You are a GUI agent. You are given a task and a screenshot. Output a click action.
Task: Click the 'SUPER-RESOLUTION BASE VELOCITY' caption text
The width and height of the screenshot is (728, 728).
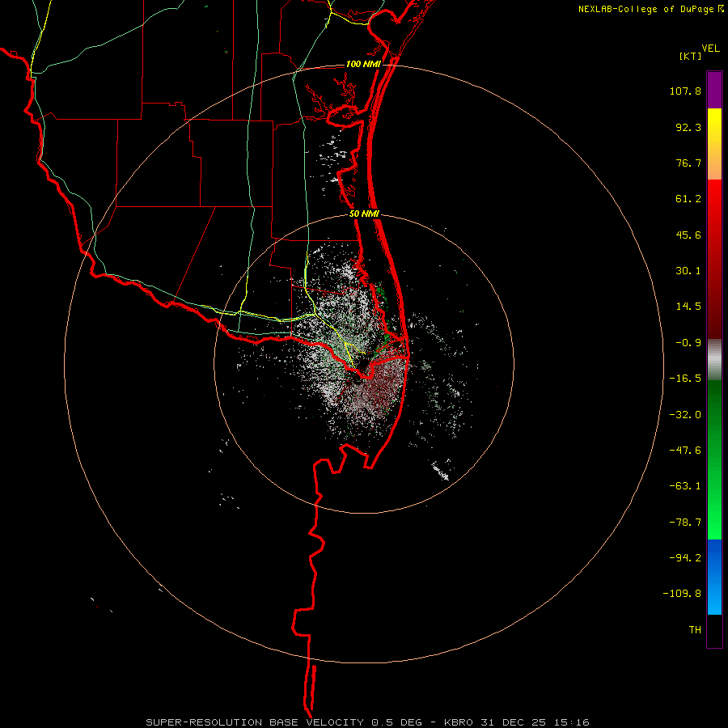pyautogui.click(x=255, y=722)
